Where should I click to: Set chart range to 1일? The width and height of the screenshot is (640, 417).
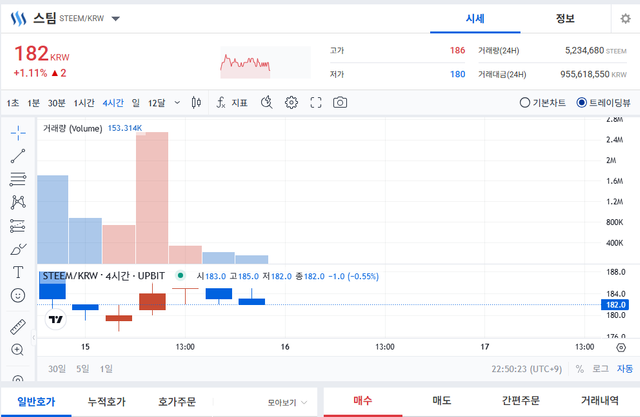[106, 369]
